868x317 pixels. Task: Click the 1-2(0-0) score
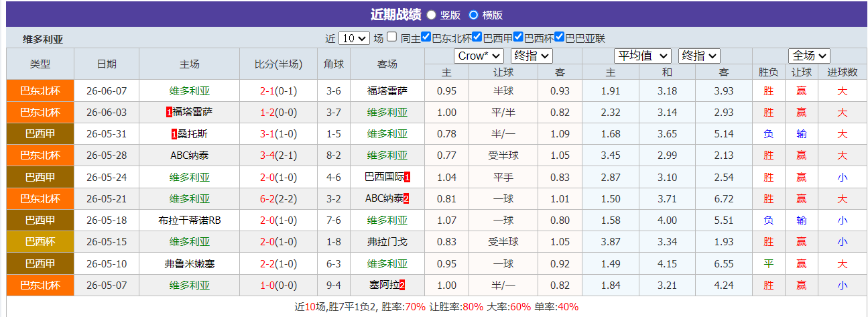click(x=278, y=112)
